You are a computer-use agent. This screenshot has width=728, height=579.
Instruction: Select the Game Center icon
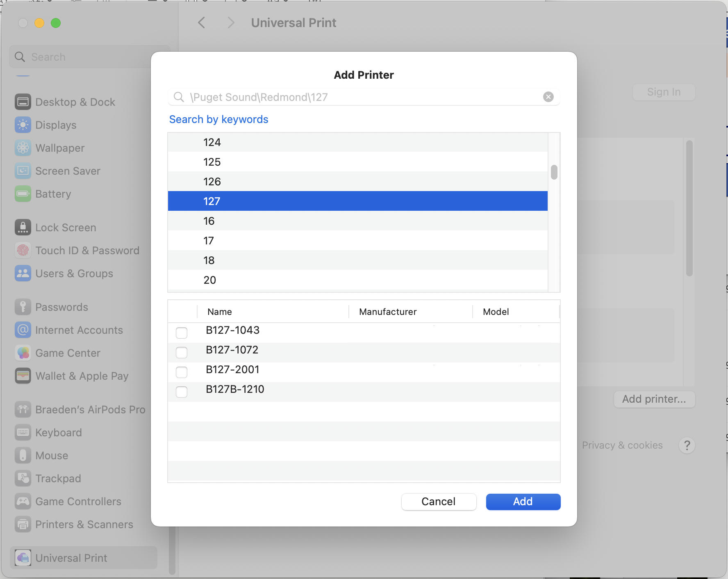[23, 353]
